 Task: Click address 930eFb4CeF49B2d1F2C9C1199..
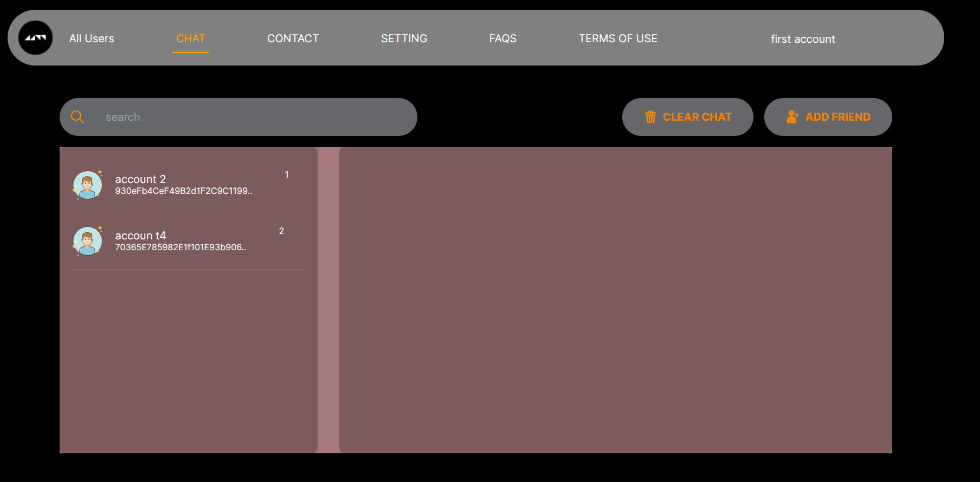click(183, 191)
